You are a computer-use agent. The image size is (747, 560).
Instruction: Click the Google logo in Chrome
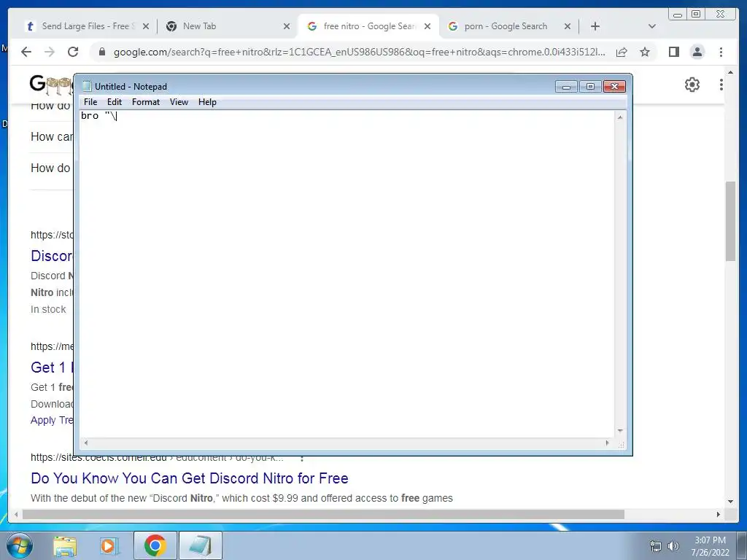coord(52,85)
